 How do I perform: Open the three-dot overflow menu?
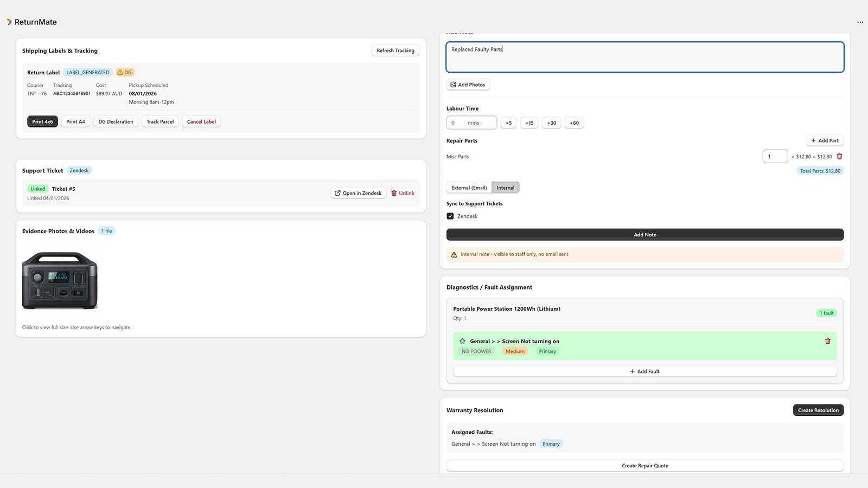click(860, 22)
